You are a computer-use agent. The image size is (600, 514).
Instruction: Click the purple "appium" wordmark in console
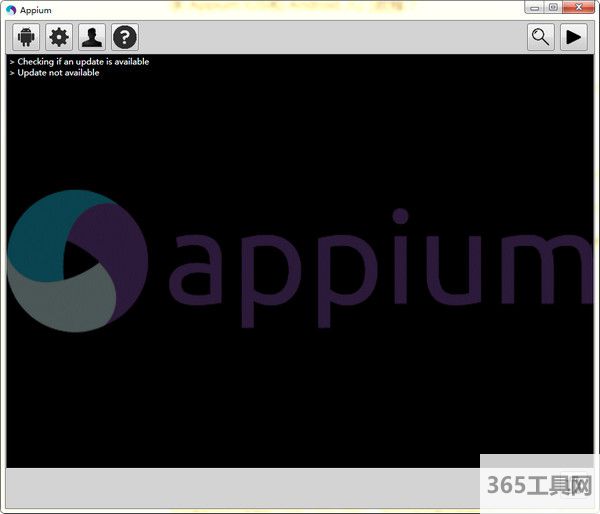pos(380,268)
